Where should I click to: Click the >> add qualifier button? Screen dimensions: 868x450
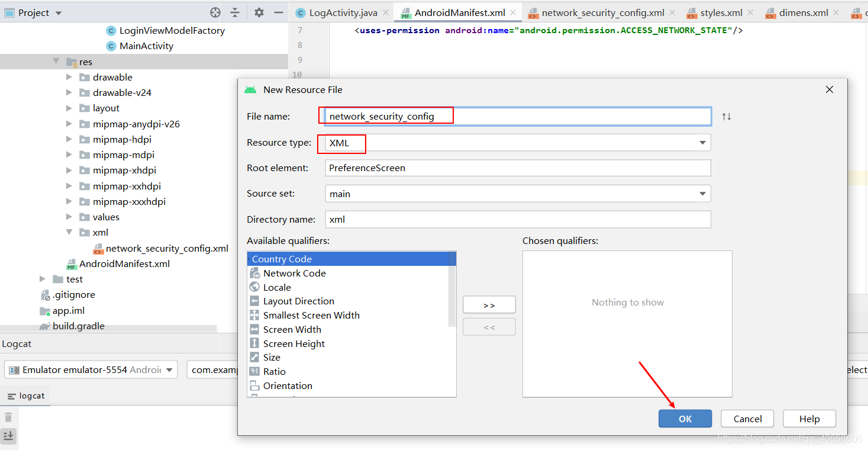pos(489,305)
